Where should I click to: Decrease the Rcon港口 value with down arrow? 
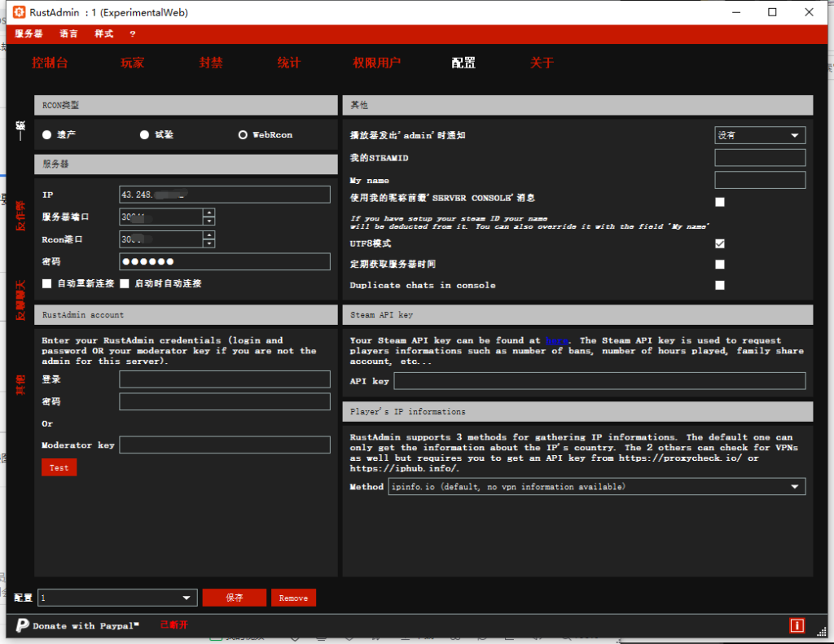[x=209, y=243]
